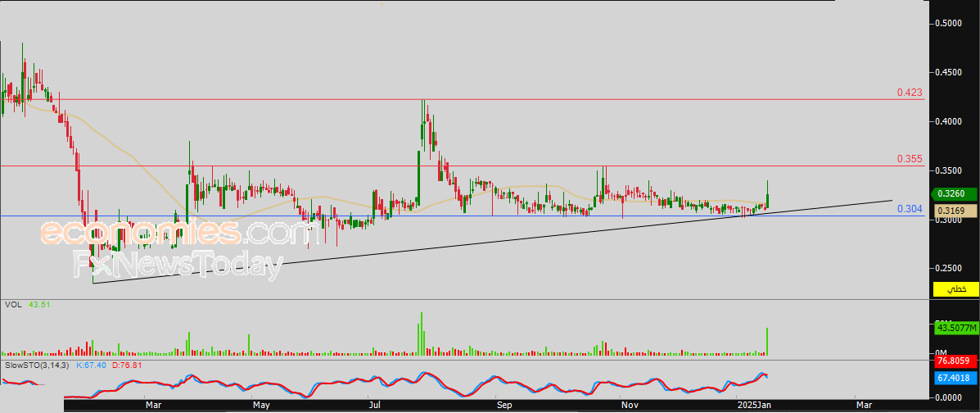Click the 2025Jan label on time axis
This screenshot has height=413, width=980.
[x=755, y=406]
